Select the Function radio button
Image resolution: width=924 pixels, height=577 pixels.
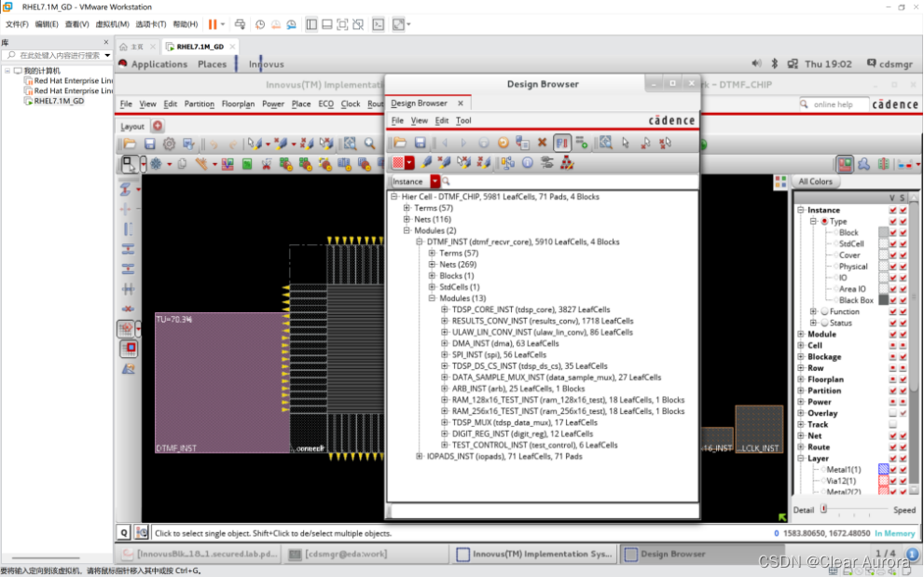click(824, 311)
